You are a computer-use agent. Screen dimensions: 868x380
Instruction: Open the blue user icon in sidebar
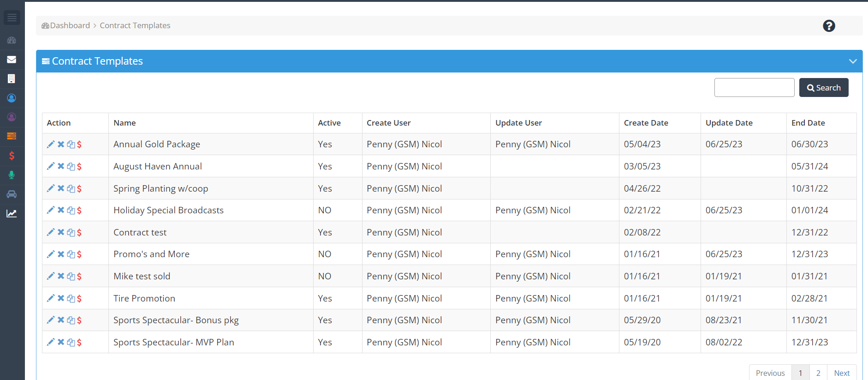(12, 98)
